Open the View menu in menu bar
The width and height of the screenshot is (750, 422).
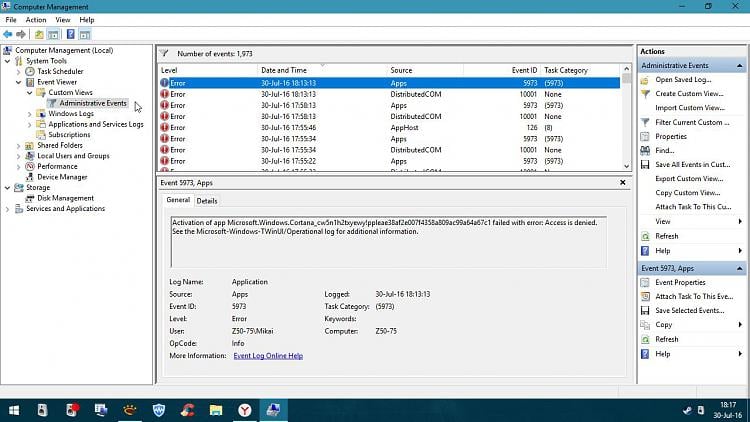pos(63,20)
